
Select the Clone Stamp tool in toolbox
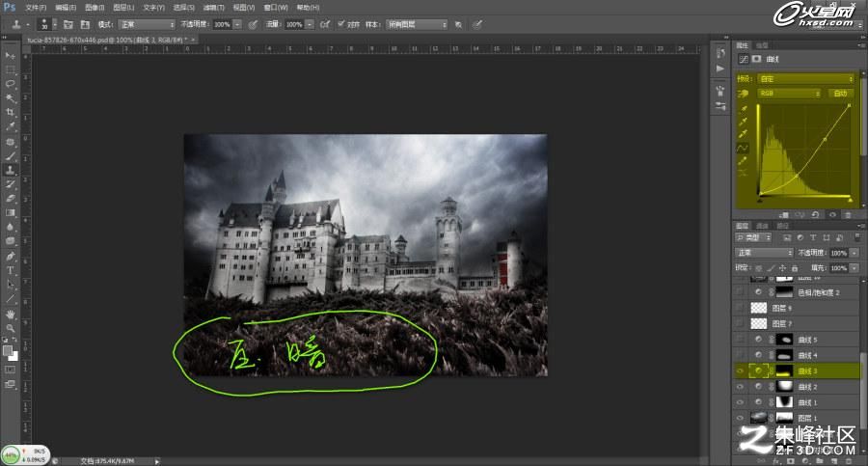click(10, 170)
